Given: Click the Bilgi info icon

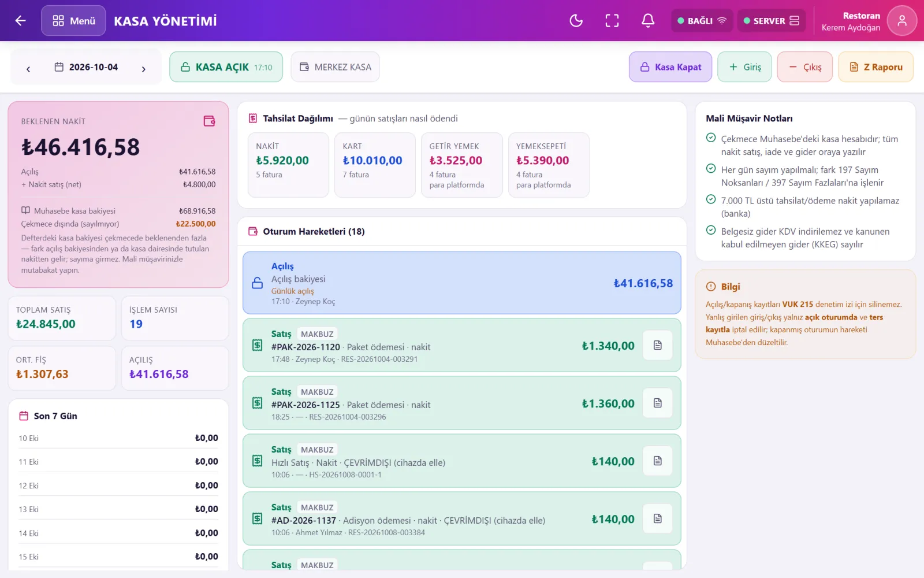Looking at the screenshot, I should pos(711,287).
